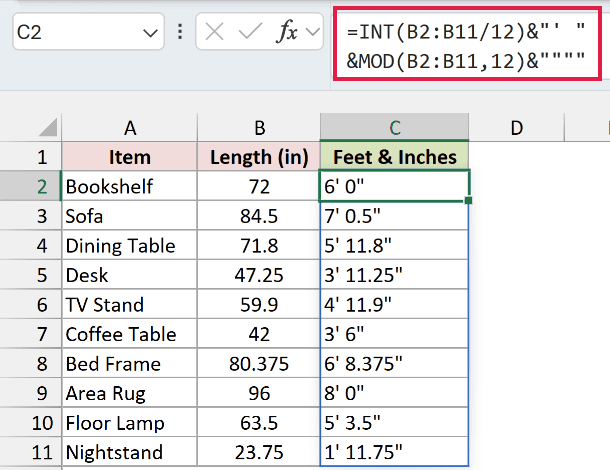This screenshot has height=470, width=610.
Task: Select the cell showing 3' 6"
Action: click(x=394, y=334)
